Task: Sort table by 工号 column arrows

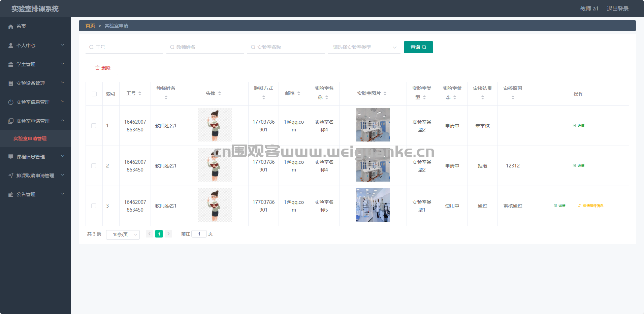Action: (140, 93)
